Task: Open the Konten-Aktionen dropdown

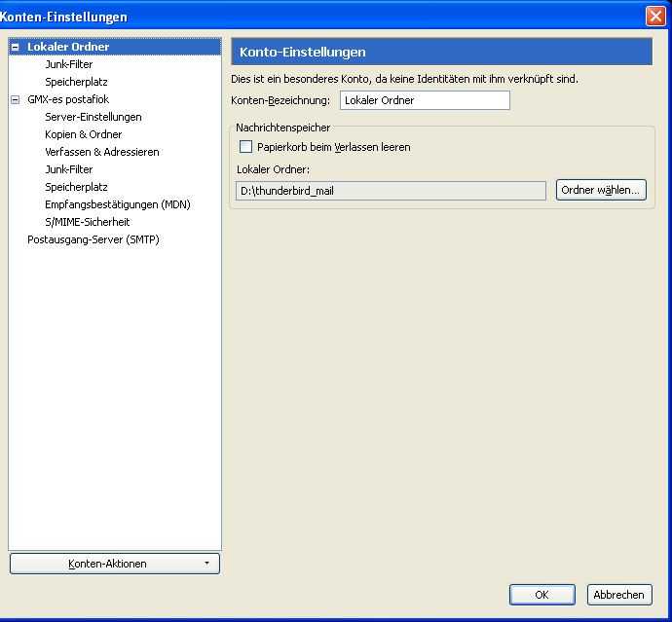Action: 114,564
